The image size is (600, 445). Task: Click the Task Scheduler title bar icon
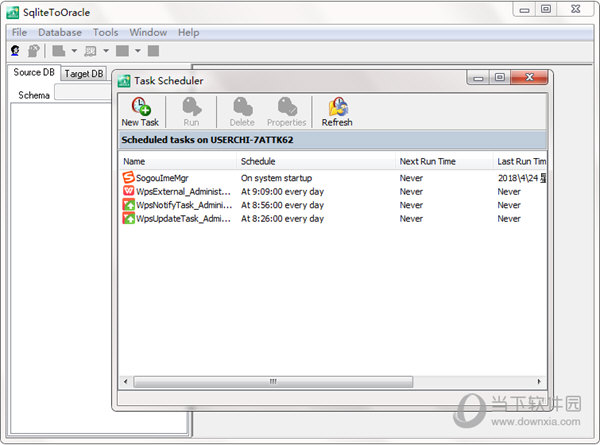(124, 81)
